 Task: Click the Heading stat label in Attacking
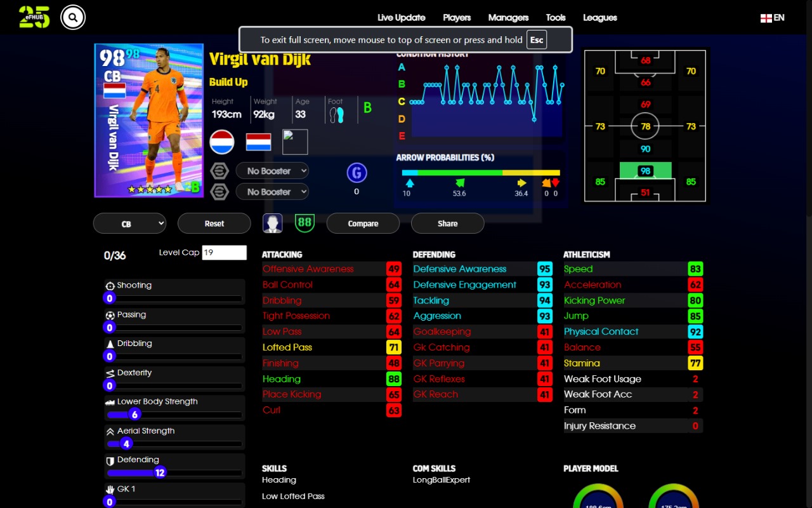(282, 379)
